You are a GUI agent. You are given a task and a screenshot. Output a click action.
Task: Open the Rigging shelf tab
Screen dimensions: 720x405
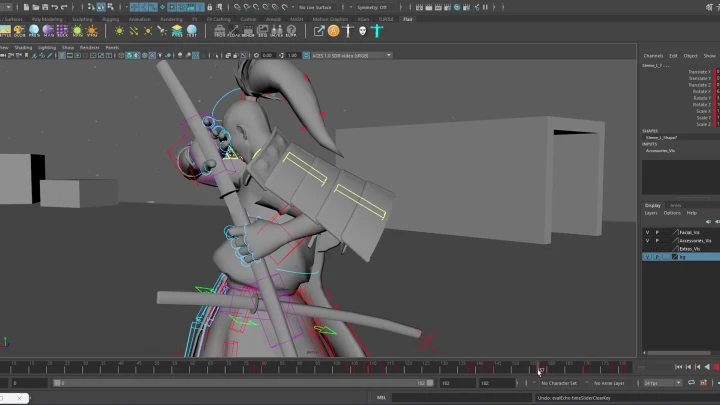(x=110, y=19)
